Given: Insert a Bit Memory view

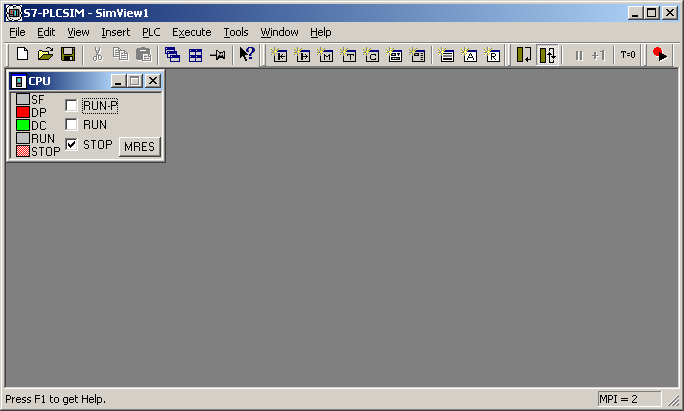Looking at the screenshot, I should (x=325, y=55).
